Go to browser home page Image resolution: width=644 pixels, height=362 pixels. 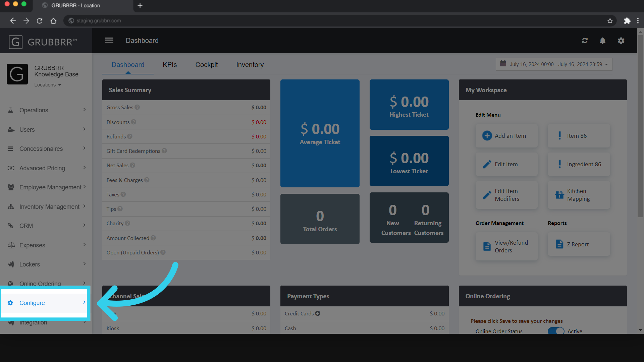(53, 21)
